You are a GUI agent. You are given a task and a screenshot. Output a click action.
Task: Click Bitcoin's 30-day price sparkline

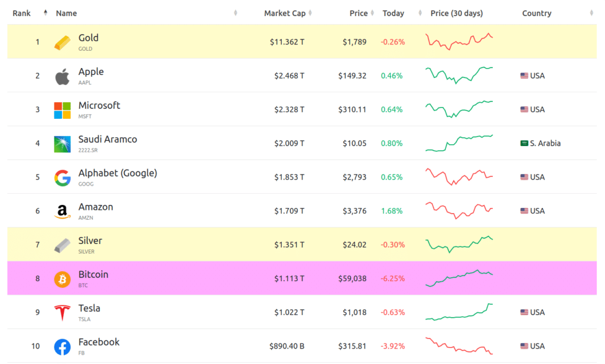click(x=459, y=278)
